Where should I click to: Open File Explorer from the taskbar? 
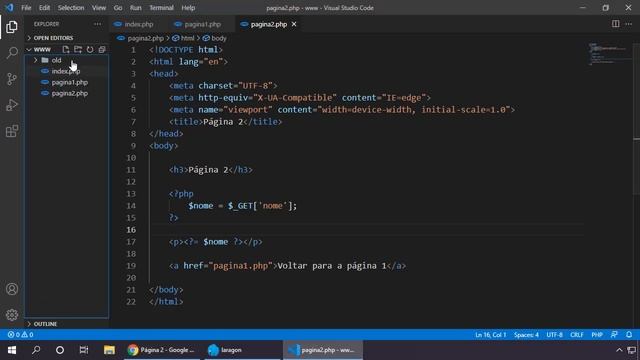109,350
